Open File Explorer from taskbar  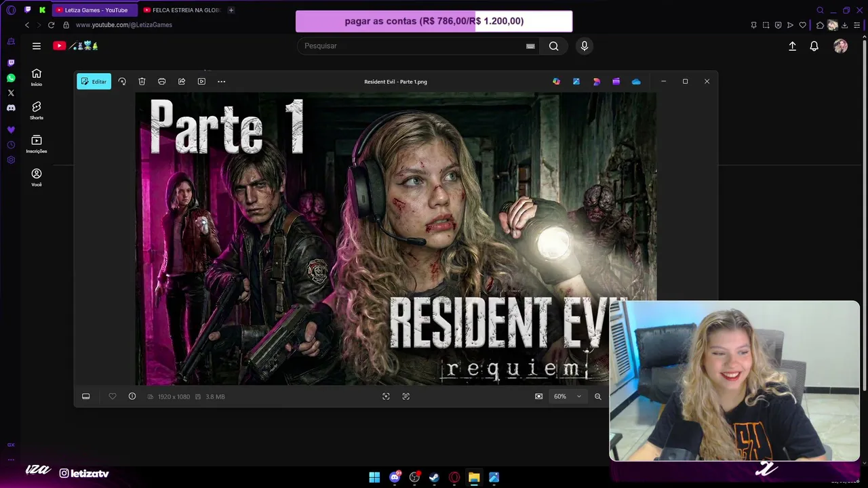click(x=474, y=477)
